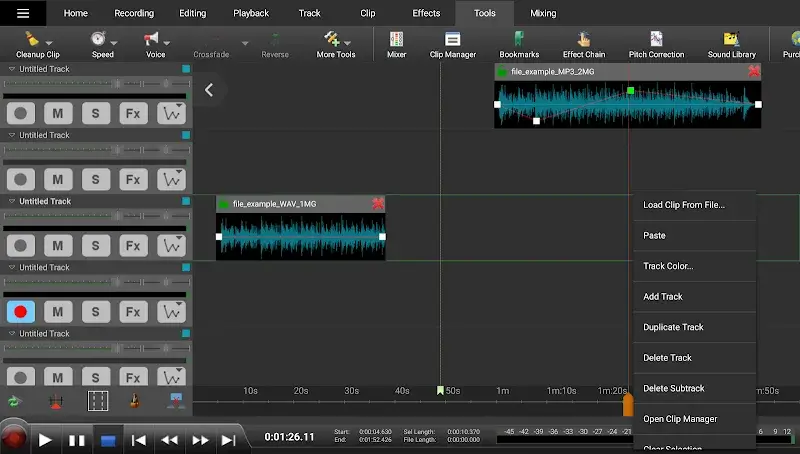Collapse the track panel with left chevron
The image size is (800, 454).
(x=209, y=90)
